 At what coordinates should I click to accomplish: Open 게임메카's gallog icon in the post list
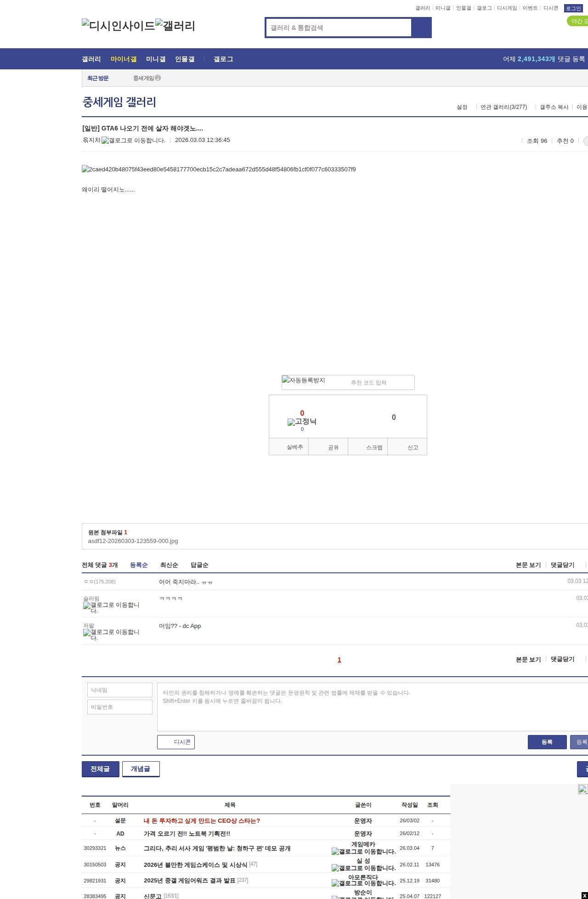point(364,852)
